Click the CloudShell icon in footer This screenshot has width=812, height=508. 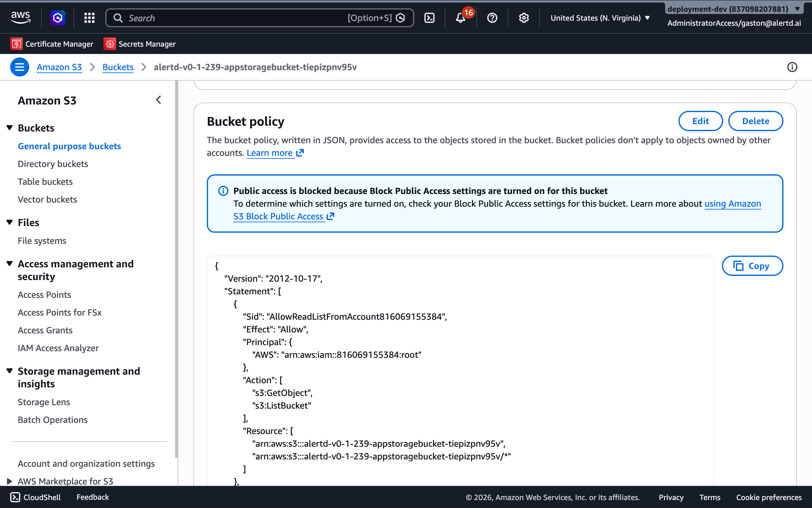pos(15,497)
